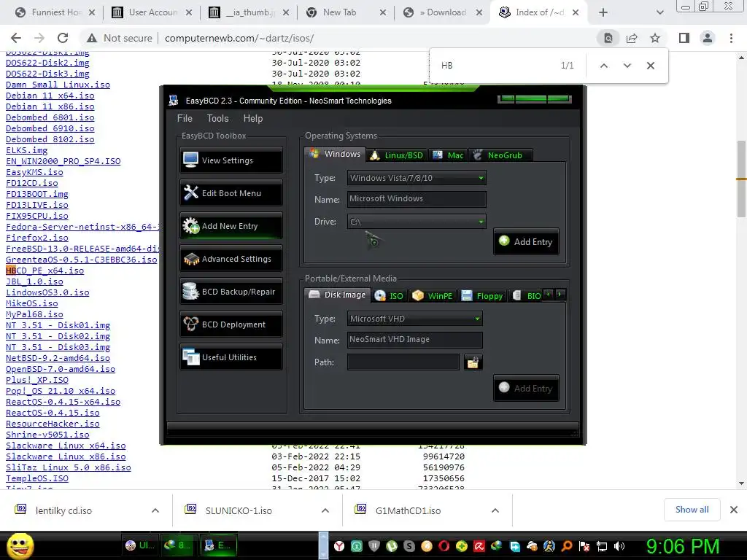
Task: Open Debian_11_x64.iso link
Action: click(50, 96)
